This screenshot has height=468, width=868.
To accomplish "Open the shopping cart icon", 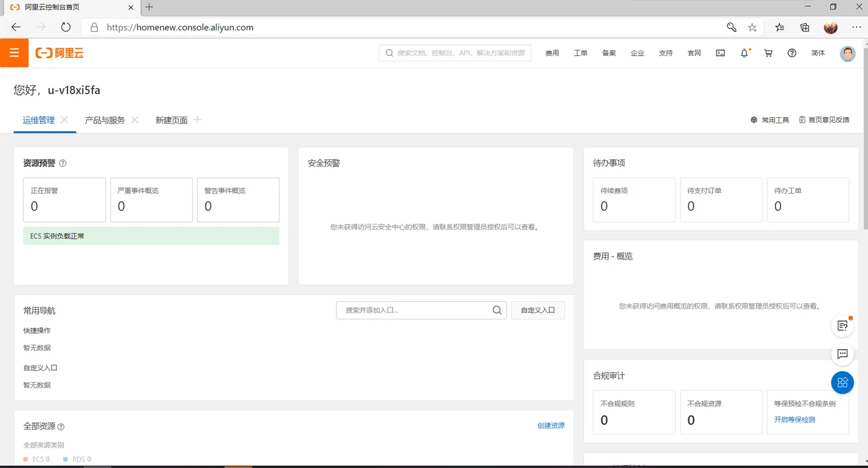I will pyautogui.click(x=768, y=53).
